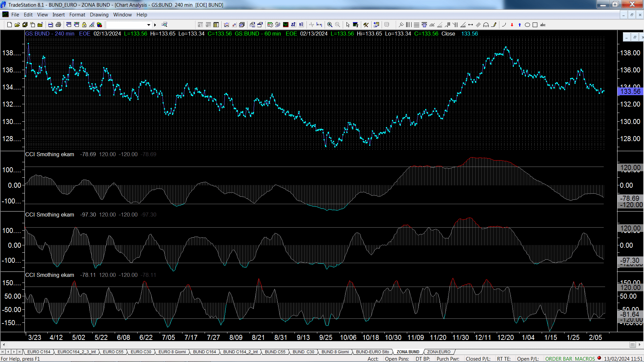Select the pointer cursor tool
The image size is (644, 362).
tap(348, 25)
